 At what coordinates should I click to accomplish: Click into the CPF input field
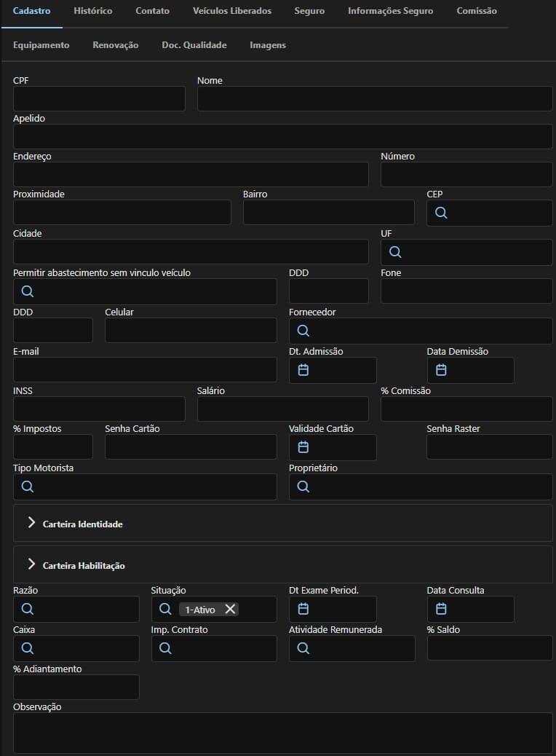(99, 99)
